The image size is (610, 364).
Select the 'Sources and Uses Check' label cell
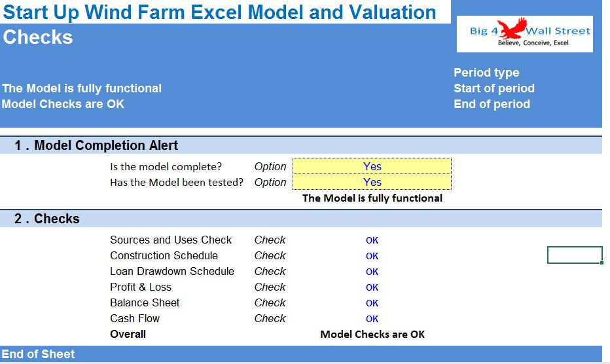(x=171, y=240)
